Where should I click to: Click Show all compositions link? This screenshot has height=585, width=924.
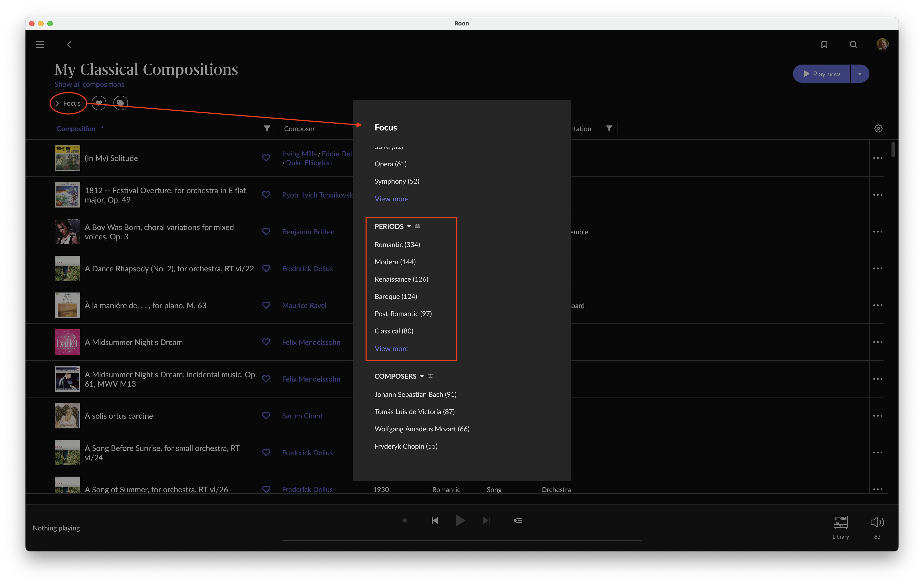(89, 84)
